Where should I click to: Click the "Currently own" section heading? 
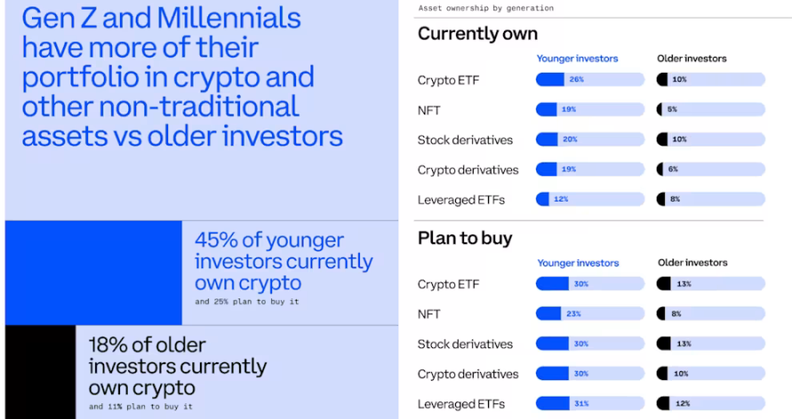click(x=471, y=33)
